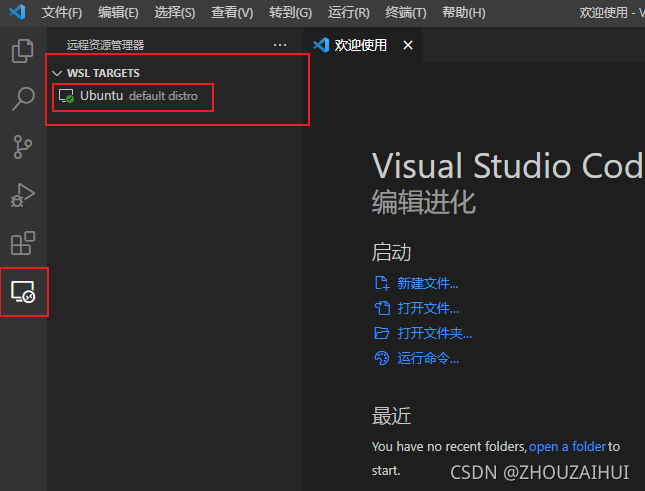The height and width of the screenshot is (491, 645).
Task: Switch to the 欢迎使用 tab
Action: (360, 45)
